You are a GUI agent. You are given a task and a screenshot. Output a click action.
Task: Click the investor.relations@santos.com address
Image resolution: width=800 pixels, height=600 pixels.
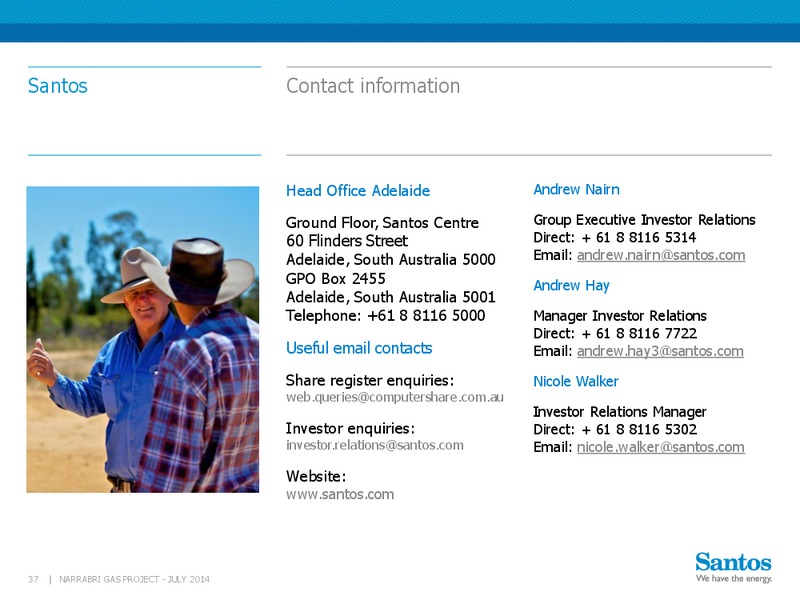(374, 445)
